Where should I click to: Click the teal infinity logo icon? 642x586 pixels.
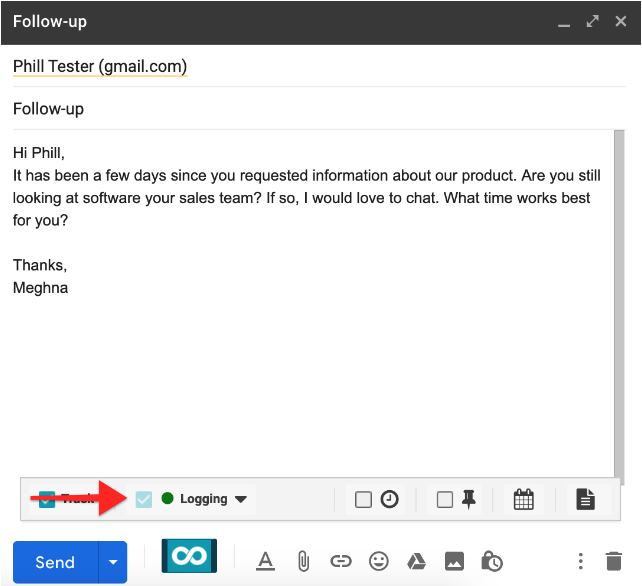[x=189, y=556]
